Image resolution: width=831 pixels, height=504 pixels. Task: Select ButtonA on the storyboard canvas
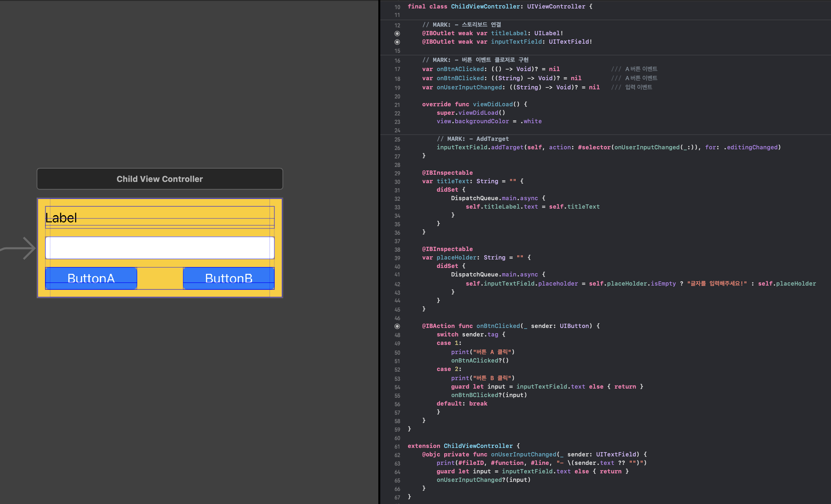pos(91,278)
